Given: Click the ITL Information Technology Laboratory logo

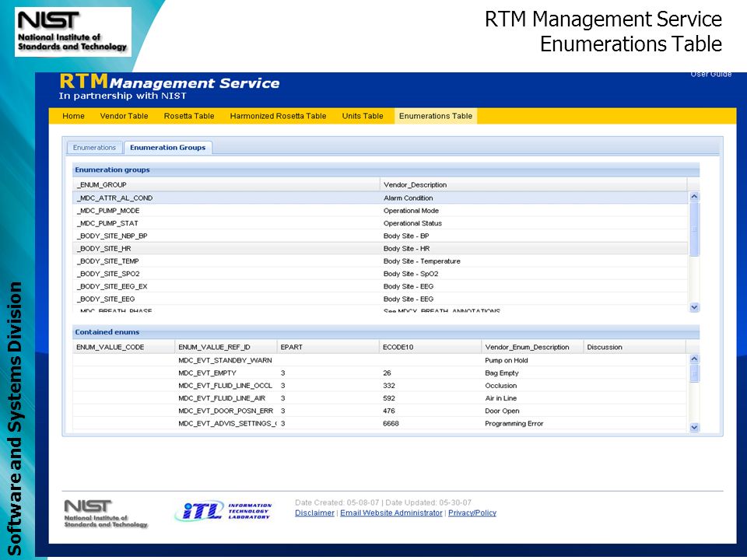Looking at the screenshot, I should click(223, 511).
